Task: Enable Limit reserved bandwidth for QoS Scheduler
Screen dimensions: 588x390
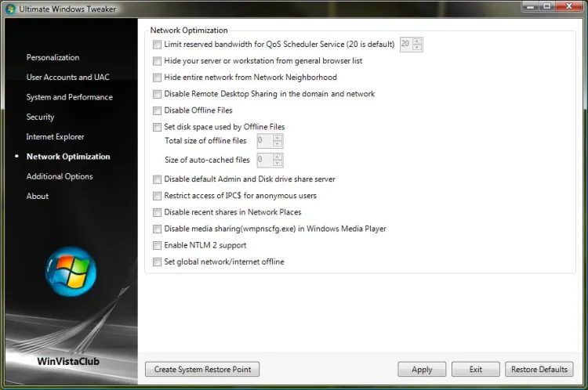Action: [x=157, y=45]
